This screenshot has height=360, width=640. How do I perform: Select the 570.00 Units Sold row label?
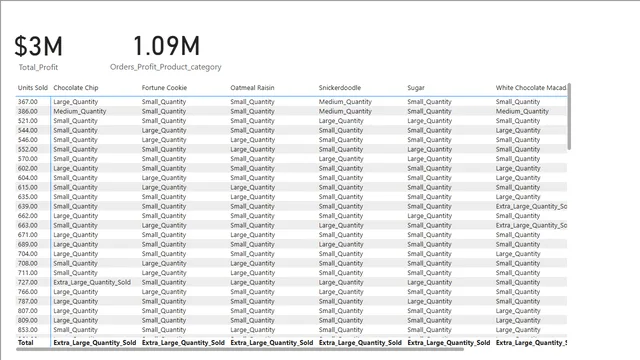tap(28, 159)
